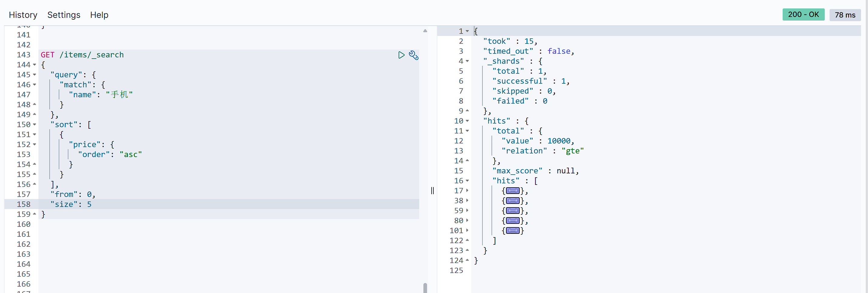Collapse the response "hits" object at line 10
This screenshot has height=293, width=868.
pyautogui.click(x=467, y=121)
